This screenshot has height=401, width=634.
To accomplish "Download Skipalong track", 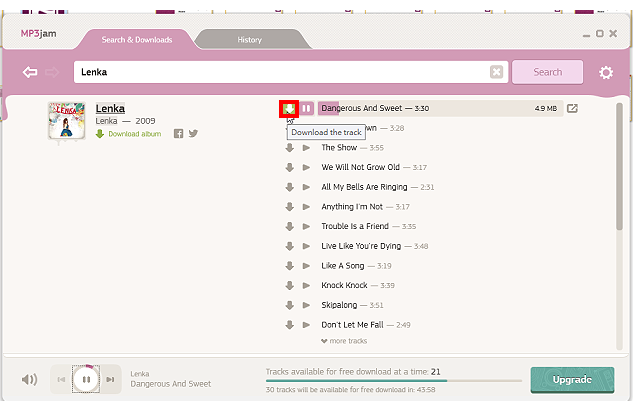I will (290, 305).
